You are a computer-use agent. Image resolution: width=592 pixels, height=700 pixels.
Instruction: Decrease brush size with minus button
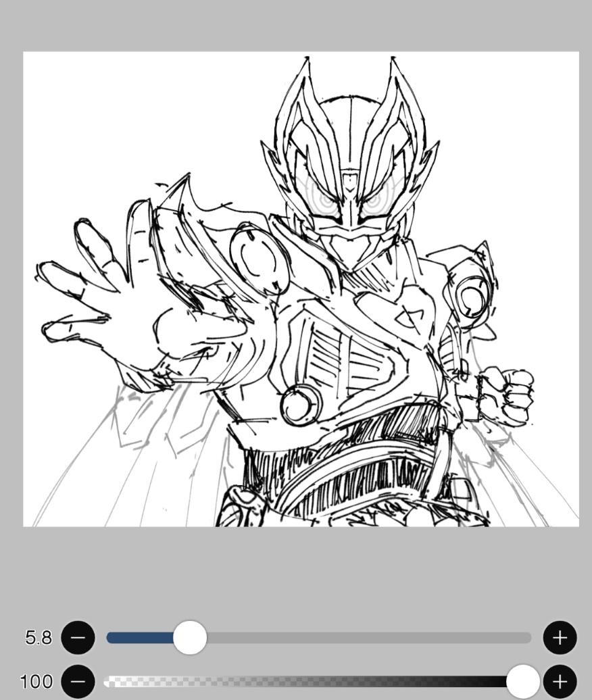point(78,638)
